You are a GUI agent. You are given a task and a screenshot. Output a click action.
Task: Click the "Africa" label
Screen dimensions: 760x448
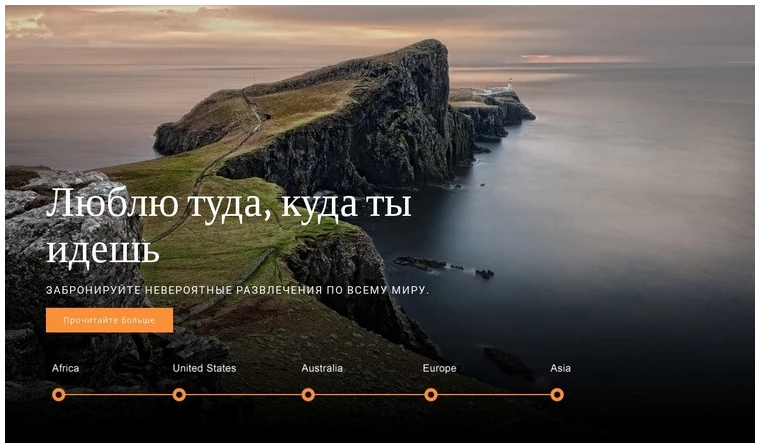[65, 368]
